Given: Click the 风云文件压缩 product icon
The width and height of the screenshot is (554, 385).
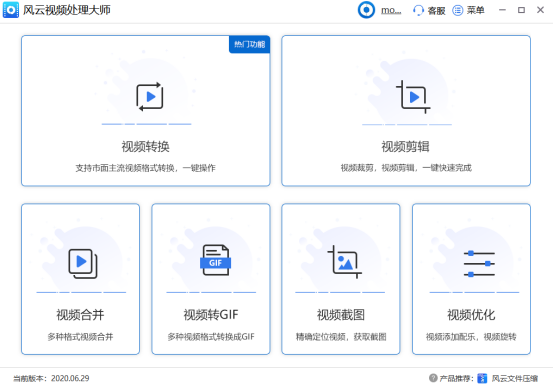Looking at the screenshot, I should (x=482, y=378).
